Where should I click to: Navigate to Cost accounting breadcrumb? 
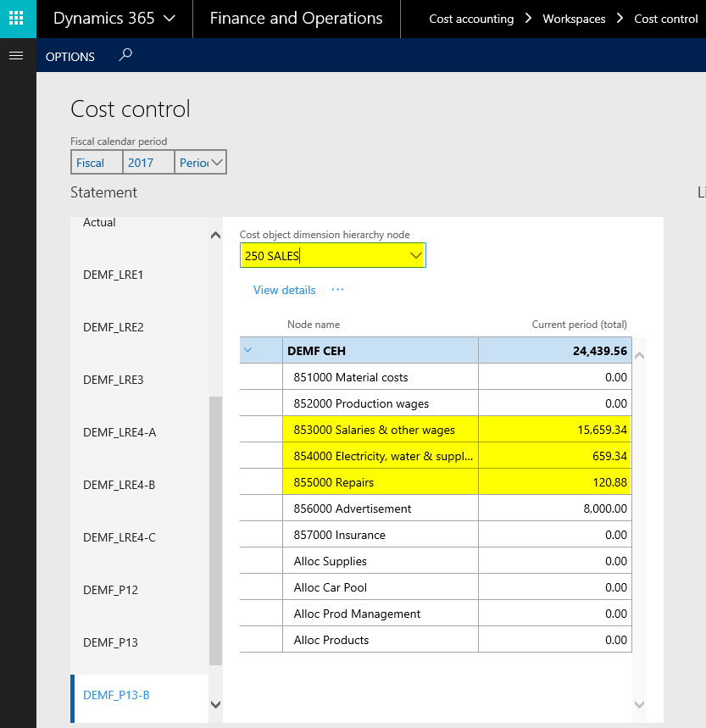[471, 19]
